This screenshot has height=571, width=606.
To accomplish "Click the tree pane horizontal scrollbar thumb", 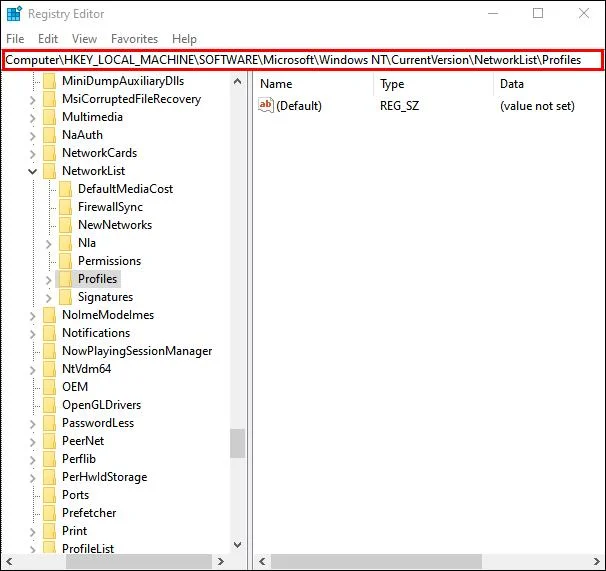I will coord(139,561).
